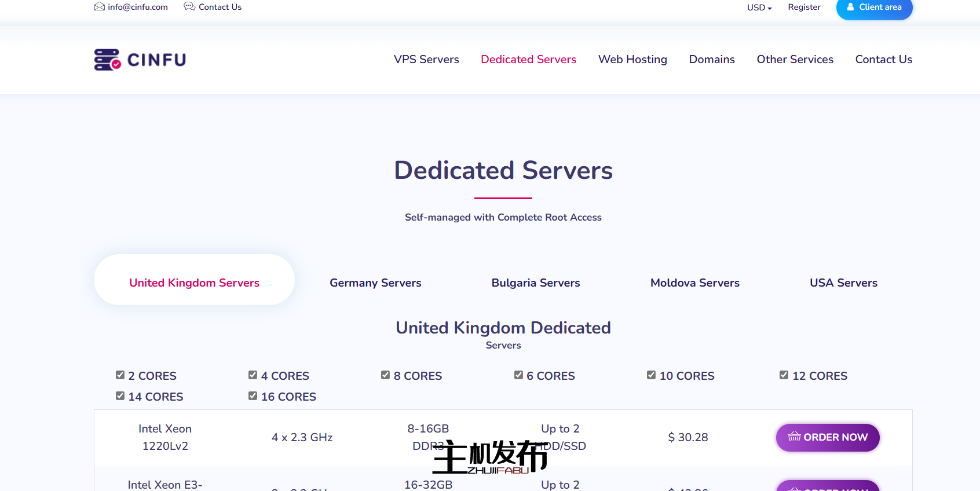Screen dimensions: 980x491
Task: Toggle the 8 CORES checkbox
Action: tap(385, 375)
